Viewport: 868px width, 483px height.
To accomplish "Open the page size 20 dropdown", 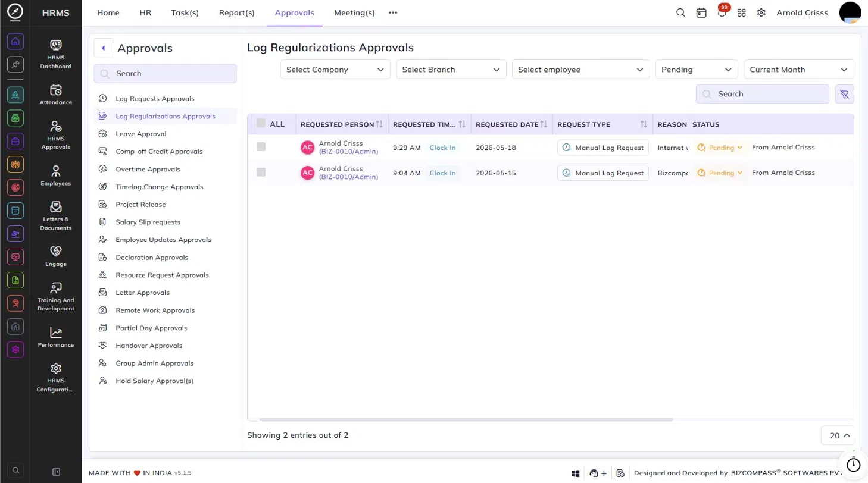I will (x=838, y=435).
